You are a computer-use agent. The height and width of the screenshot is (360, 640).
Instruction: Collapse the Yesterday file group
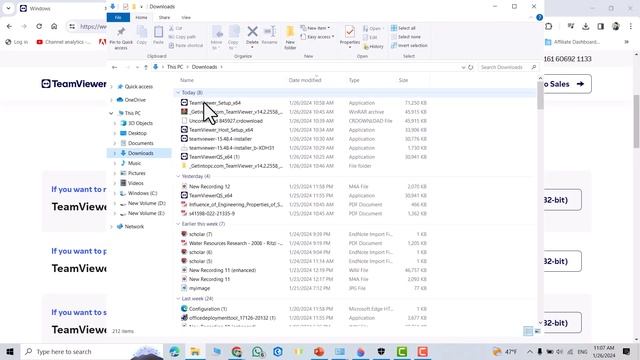coord(178,176)
